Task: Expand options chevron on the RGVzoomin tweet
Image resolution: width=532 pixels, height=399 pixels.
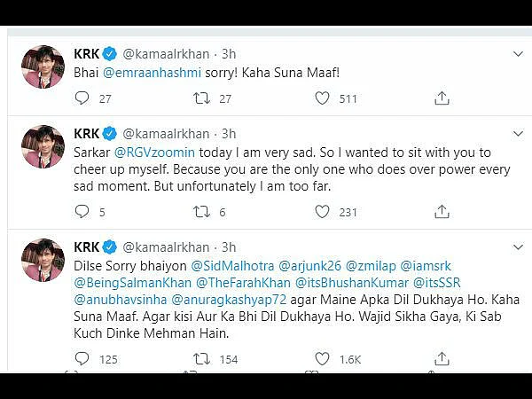Action: point(518,134)
